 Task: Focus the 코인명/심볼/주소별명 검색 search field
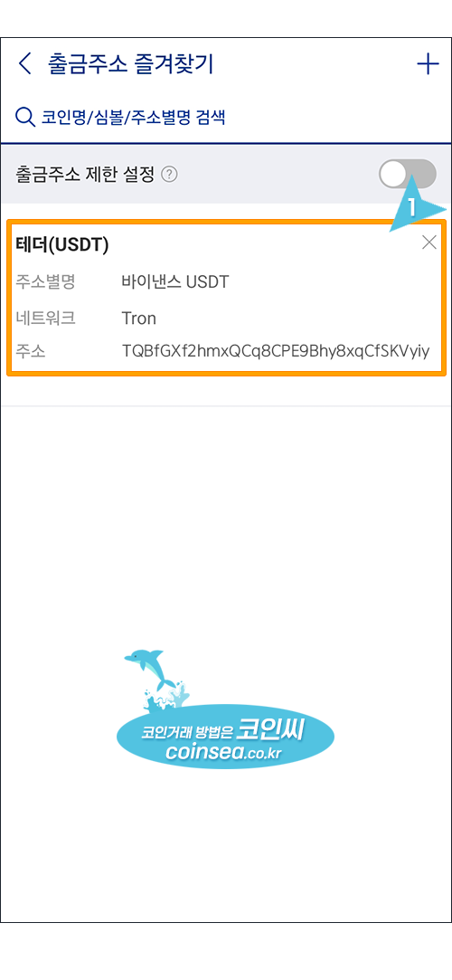(226, 116)
